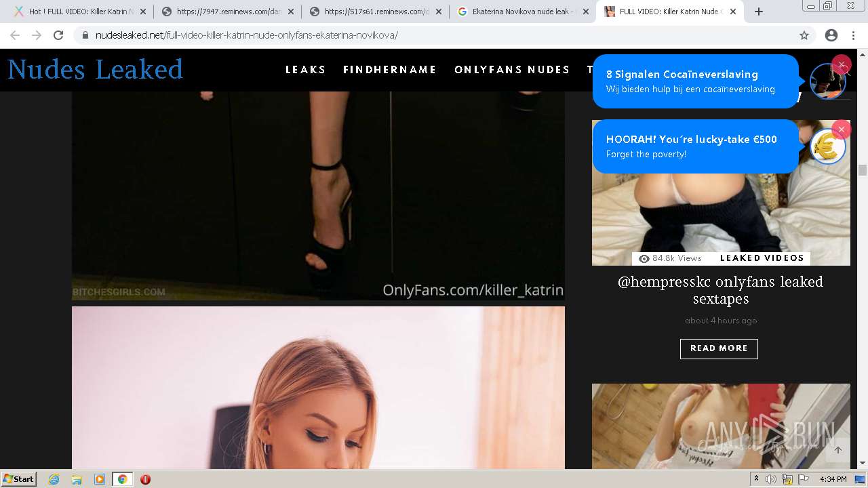Click the scrollbar down arrow
Image resolution: width=868 pixels, height=488 pixels.
click(863, 464)
